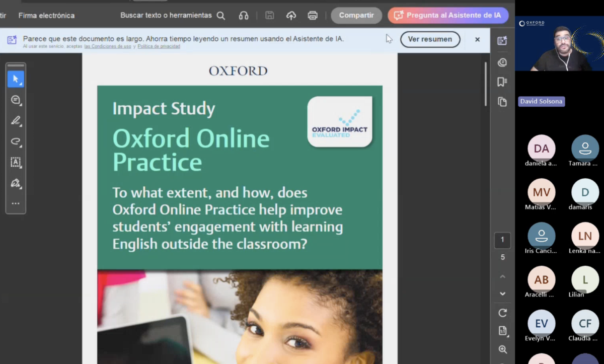Click the OXFORD heading on the page
The height and width of the screenshot is (364, 604).
pyautogui.click(x=238, y=70)
